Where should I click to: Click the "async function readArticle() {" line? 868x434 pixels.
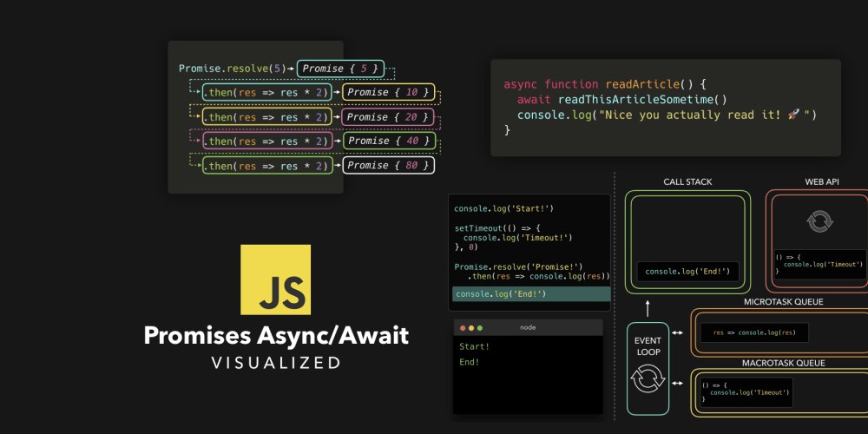click(605, 84)
